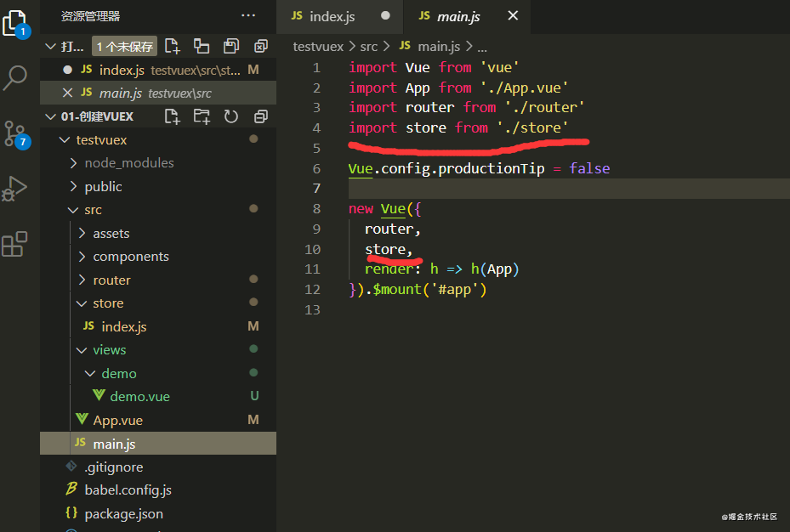The width and height of the screenshot is (790, 532).
Task: Click src in the breadcrumb
Action: click(x=369, y=46)
